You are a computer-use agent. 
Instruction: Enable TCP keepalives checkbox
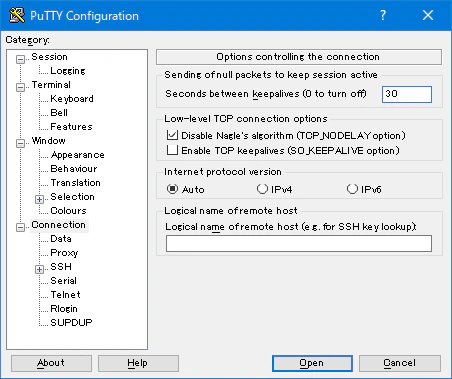tap(172, 150)
